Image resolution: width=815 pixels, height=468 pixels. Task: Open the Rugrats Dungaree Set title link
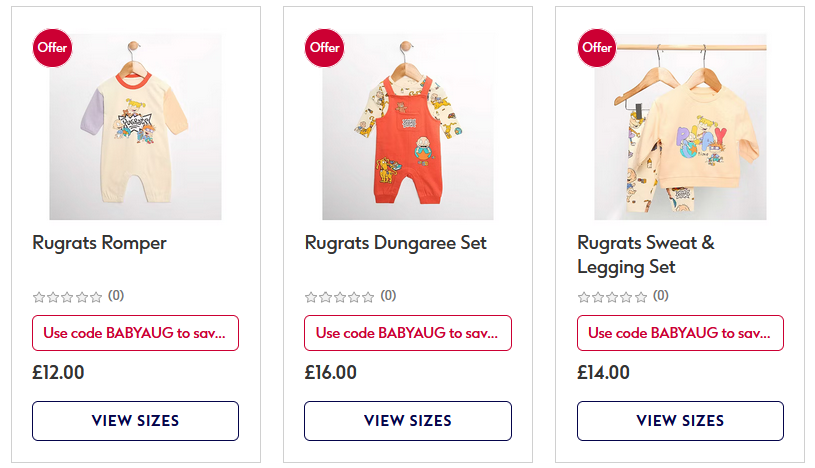pyautogui.click(x=395, y=243)
